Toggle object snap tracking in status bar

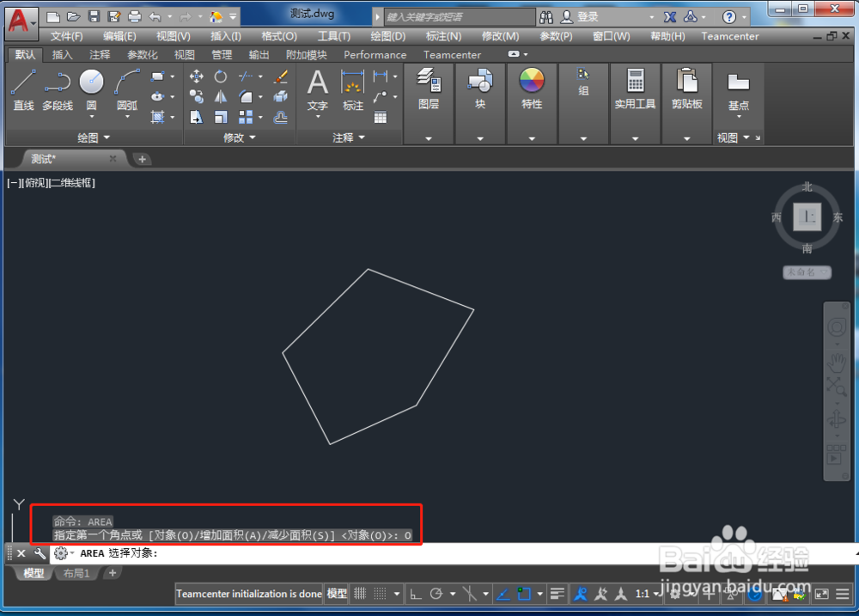click(503, 594)
